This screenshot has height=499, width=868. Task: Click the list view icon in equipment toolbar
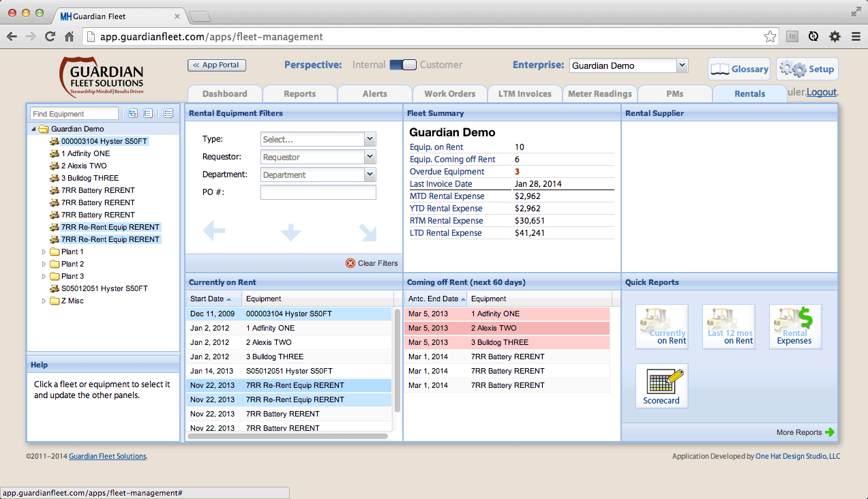point(168,114)
